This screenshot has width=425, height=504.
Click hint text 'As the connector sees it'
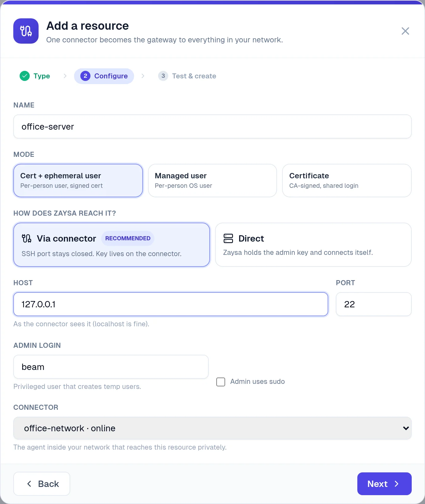[81, 324]
